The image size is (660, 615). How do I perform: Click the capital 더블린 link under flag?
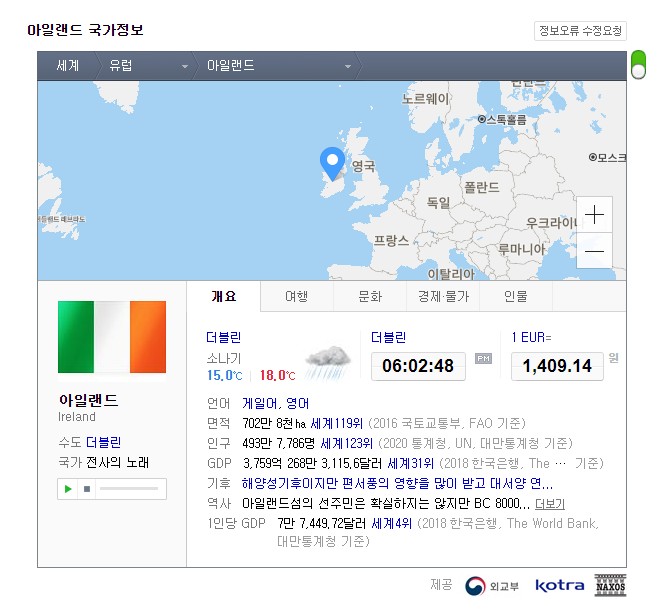point(104,442)
